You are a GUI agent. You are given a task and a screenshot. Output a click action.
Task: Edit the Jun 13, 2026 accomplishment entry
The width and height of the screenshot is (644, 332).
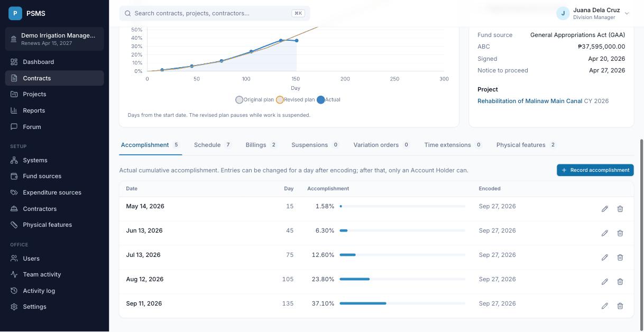pyautogui.click(x=605, y=233)
